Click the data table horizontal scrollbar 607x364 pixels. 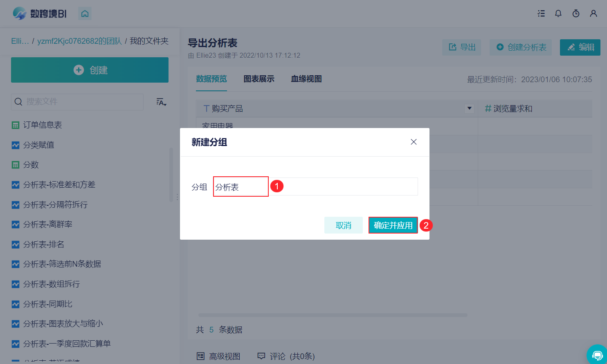coord(333,315)
